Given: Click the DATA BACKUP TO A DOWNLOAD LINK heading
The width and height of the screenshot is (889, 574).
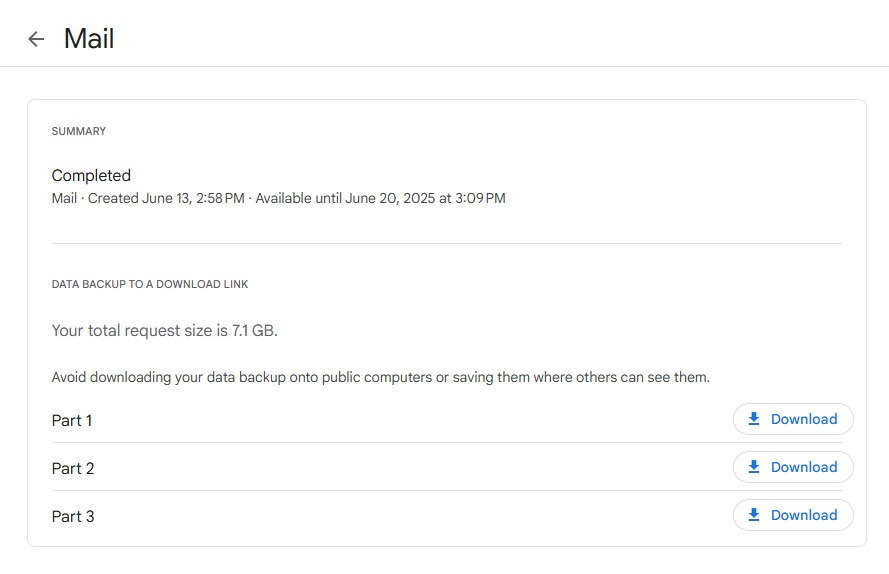Looking at the screenshot, I should point(150,284).
